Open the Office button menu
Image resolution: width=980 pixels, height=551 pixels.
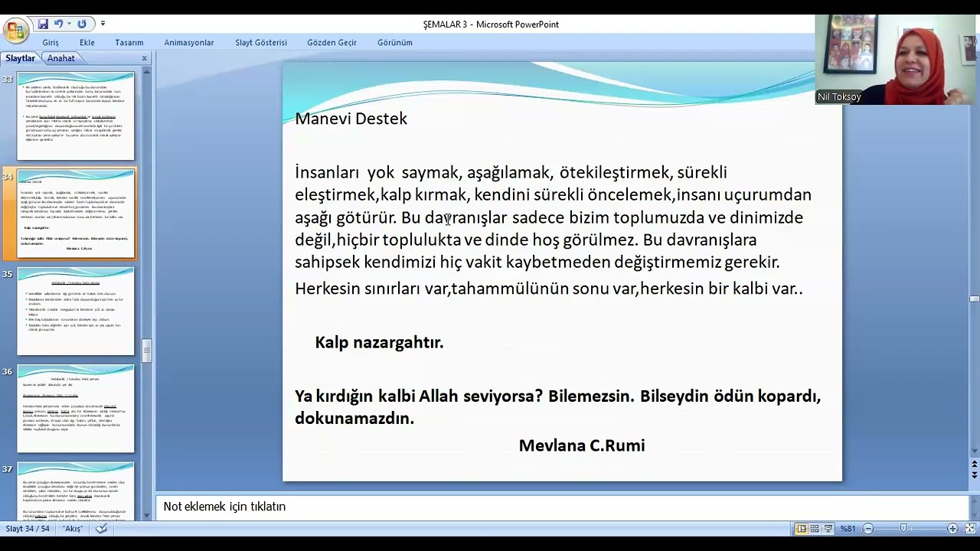15,31
